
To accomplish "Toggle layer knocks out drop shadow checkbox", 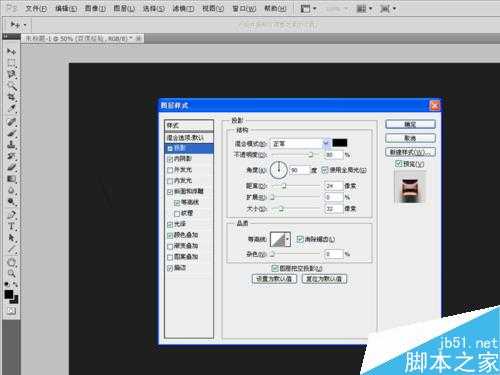I will pos(275,268).
